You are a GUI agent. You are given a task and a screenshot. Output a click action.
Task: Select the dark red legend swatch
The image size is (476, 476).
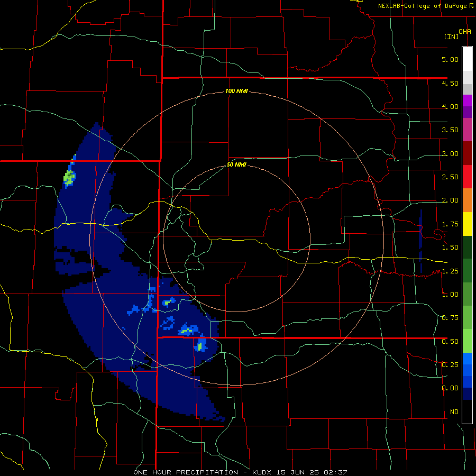[467, 153]
